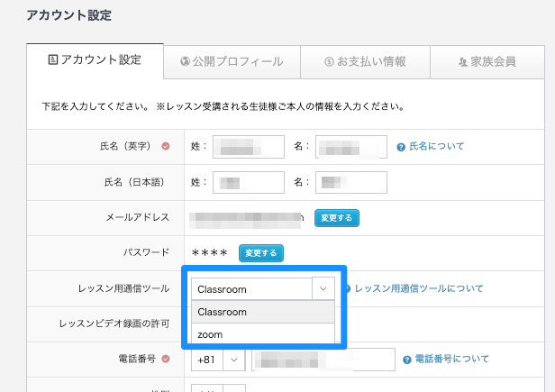Click the account icon on アカウント設定 tab
Image resolution: width=555 pixels, height=392 pixels.
[x=53, y=60]
